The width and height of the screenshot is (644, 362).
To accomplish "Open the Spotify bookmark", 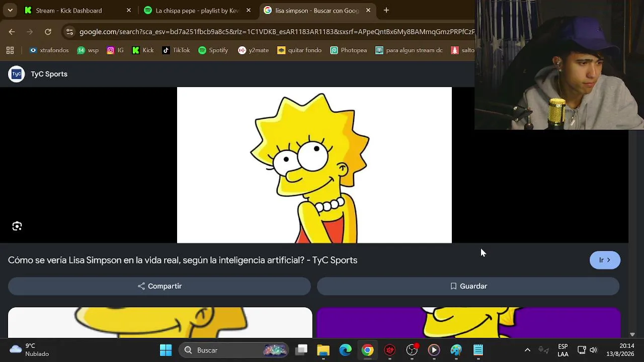I will click(213, 50).
